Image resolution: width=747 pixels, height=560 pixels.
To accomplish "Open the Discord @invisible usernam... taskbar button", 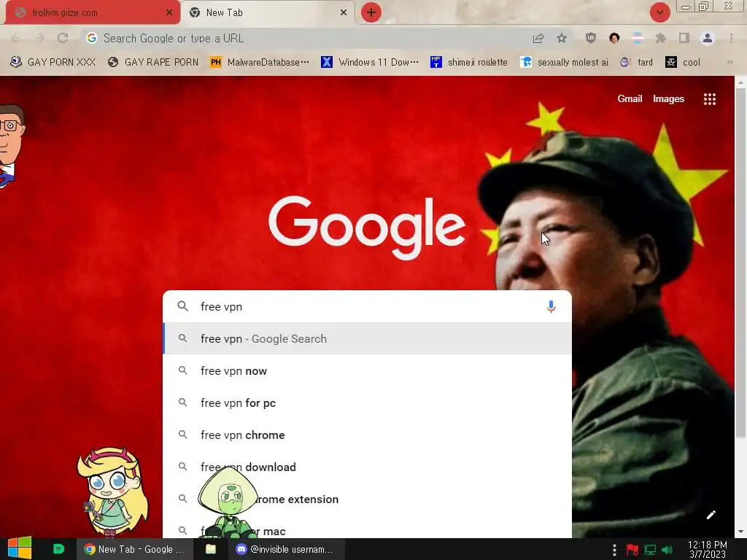I will [287, 549].
